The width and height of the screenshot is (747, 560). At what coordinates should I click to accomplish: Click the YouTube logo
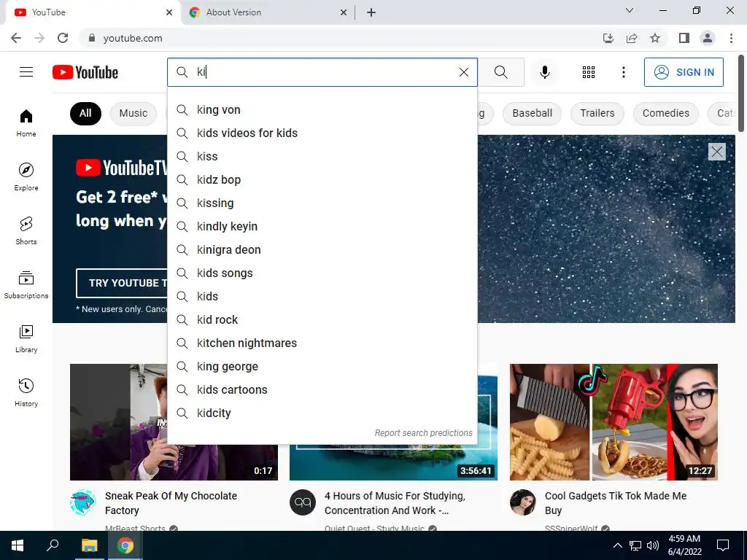pos(85,72)
